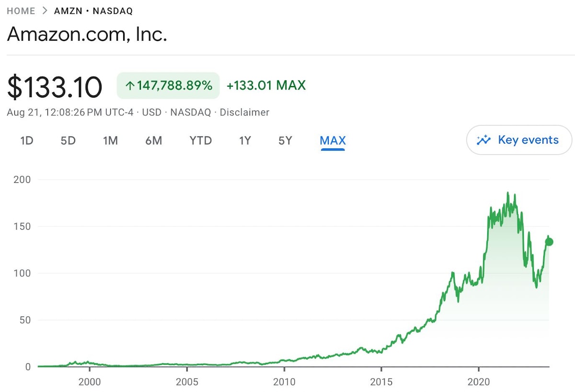Select the MAX range tab
The image size is (575, 392).
tap(333, 141)
